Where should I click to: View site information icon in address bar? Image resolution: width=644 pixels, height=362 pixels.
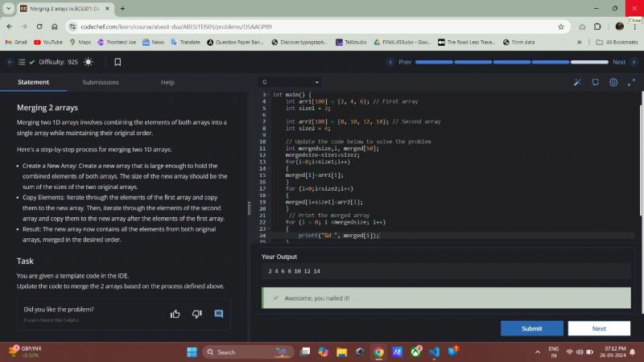72,27
